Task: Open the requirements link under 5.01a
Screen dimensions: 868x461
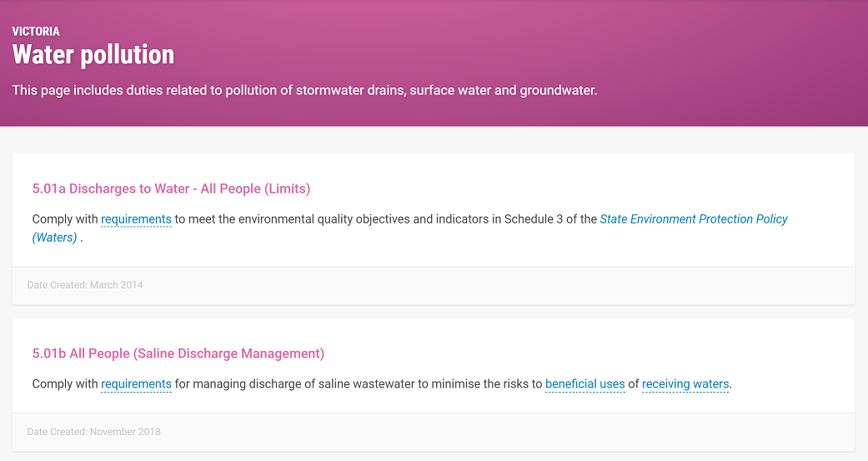Action: click(136, 219)
